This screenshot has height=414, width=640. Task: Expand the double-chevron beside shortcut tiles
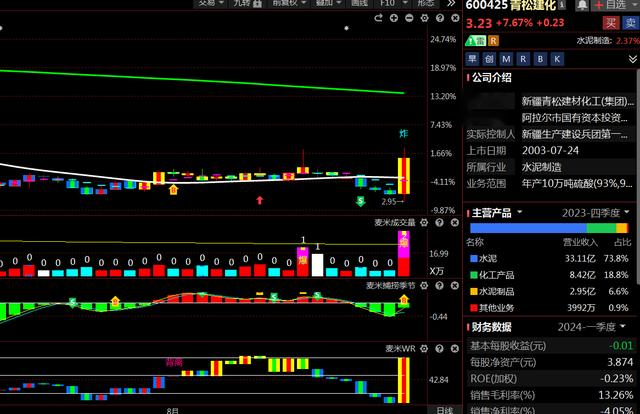633,59
